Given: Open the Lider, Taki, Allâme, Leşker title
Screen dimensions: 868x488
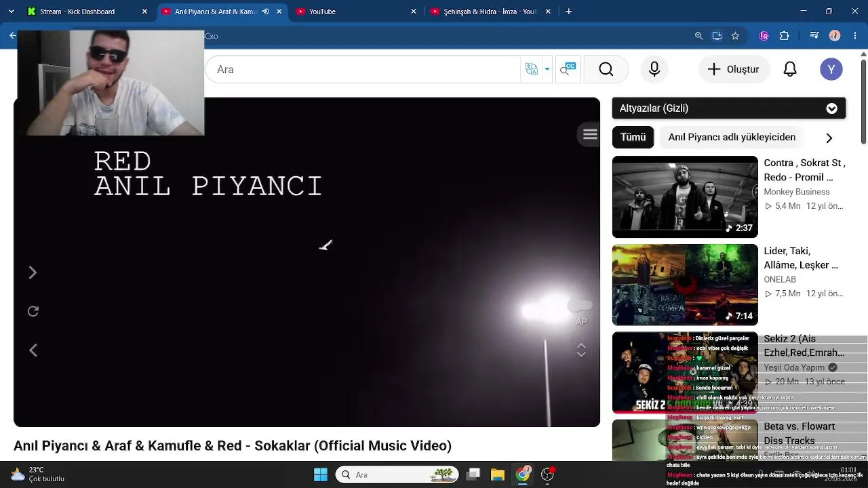Looking at the screenshot, I should (x=801, y=258).
